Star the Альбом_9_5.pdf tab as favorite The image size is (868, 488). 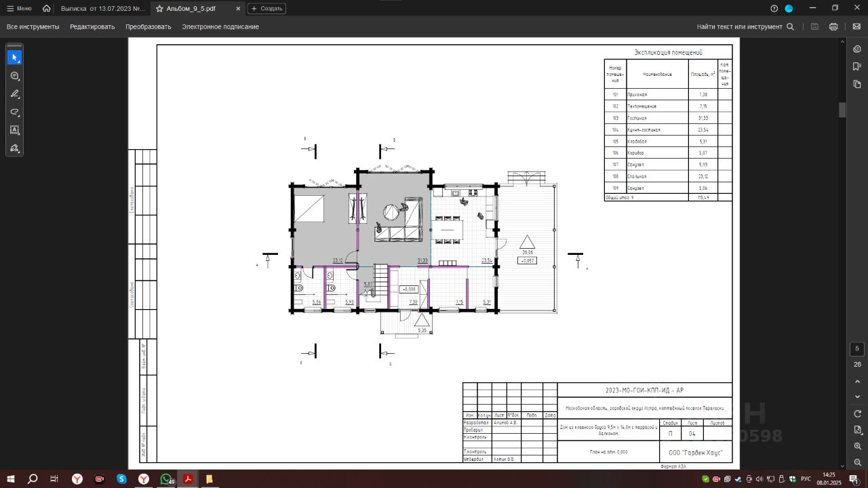pos(159,9)
